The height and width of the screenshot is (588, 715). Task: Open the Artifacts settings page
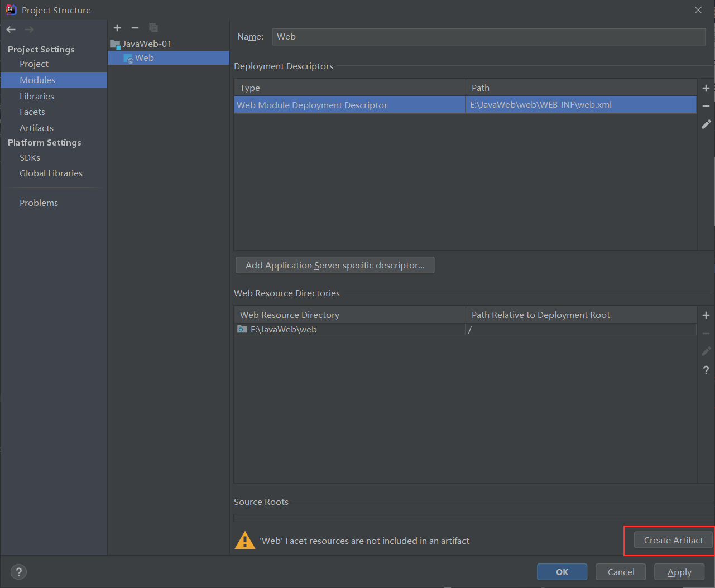36,128
